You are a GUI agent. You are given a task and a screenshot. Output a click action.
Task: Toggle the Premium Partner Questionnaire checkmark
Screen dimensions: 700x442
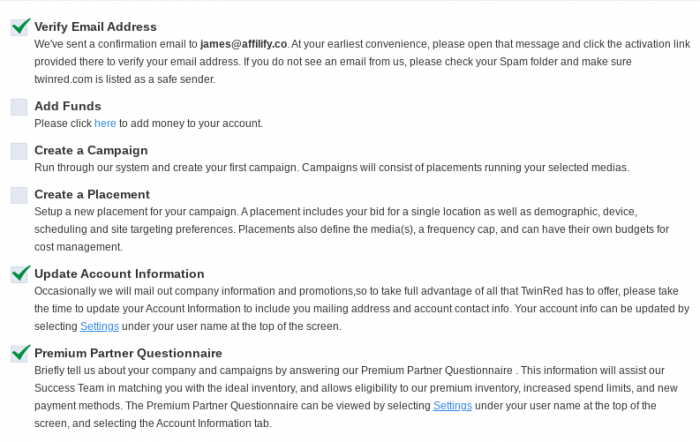(x=19, y=353)
